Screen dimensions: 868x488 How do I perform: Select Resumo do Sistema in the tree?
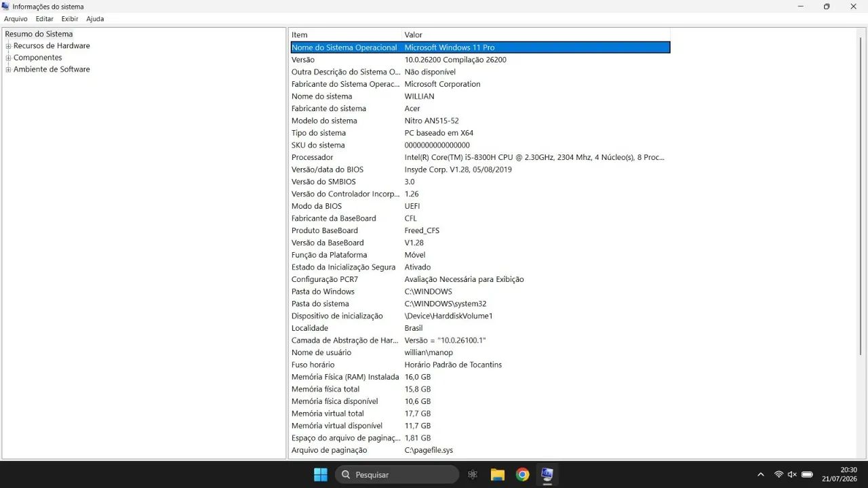[x=39, y=34]
